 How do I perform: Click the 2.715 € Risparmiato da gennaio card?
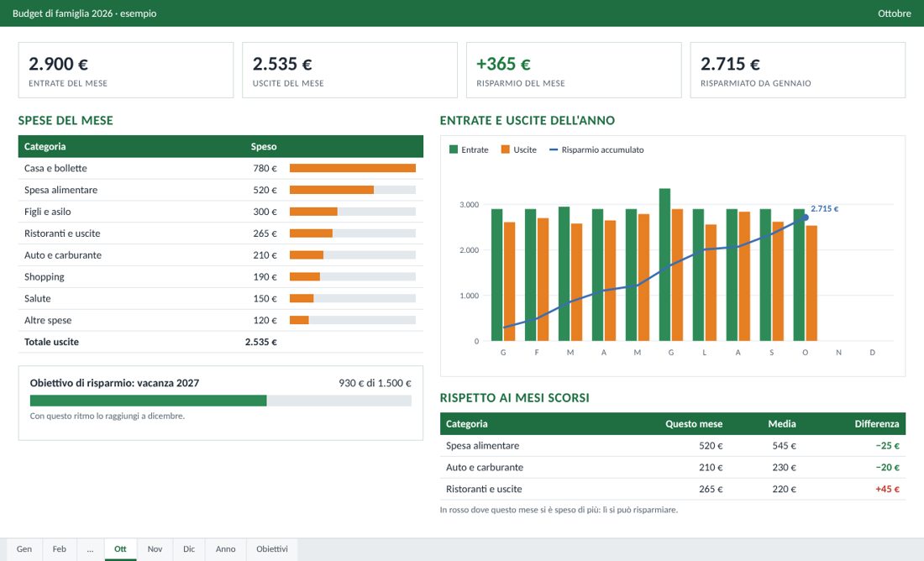click(x=797, y=71)
